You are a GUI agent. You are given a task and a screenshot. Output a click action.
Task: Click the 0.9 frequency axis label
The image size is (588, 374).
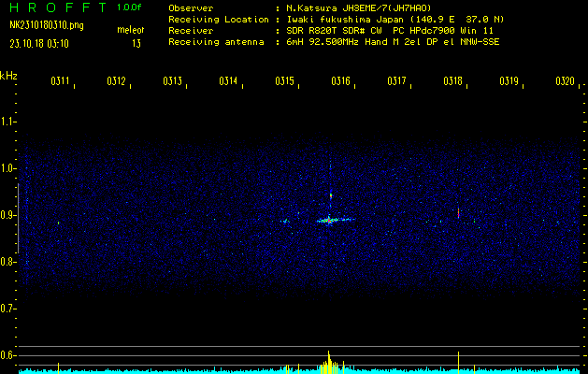[x=8, y=215]
